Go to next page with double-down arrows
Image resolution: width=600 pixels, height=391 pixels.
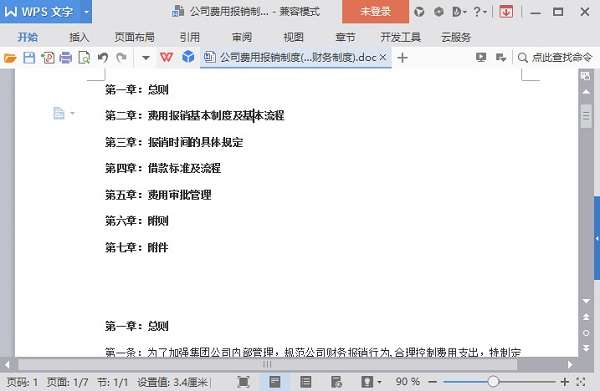coord(586,348)
